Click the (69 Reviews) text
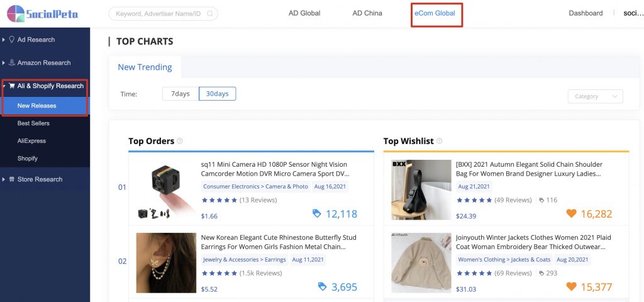The width and height of the screenshot is (644, 302). coord(513,273)
